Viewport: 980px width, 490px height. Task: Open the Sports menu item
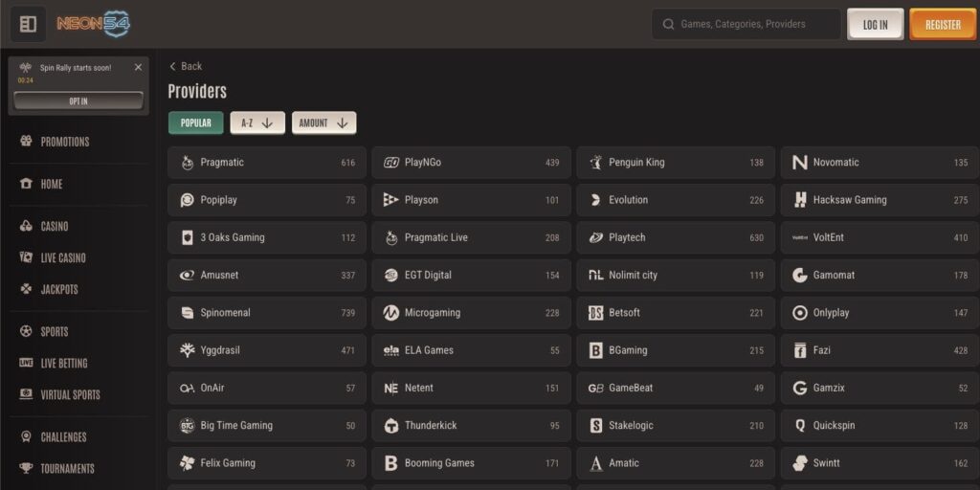pos(54,331)
